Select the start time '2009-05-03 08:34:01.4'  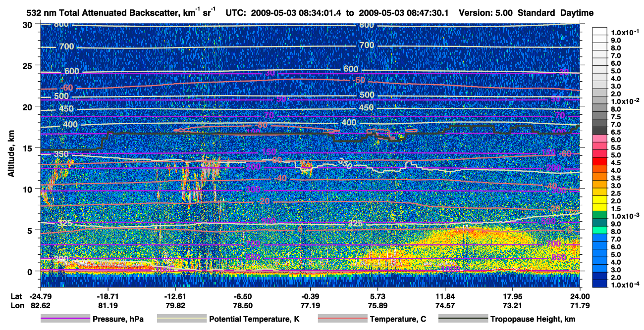[x=296, y=12]
